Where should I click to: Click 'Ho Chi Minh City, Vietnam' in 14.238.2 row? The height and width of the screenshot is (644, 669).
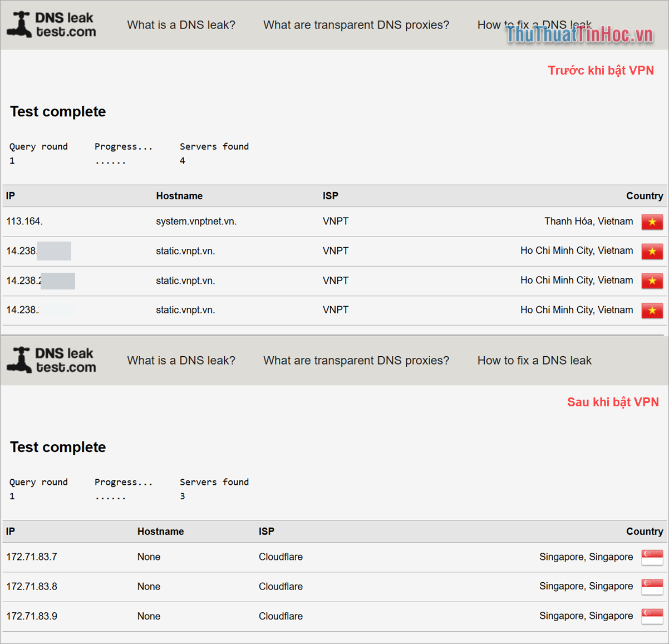[577, 281]
